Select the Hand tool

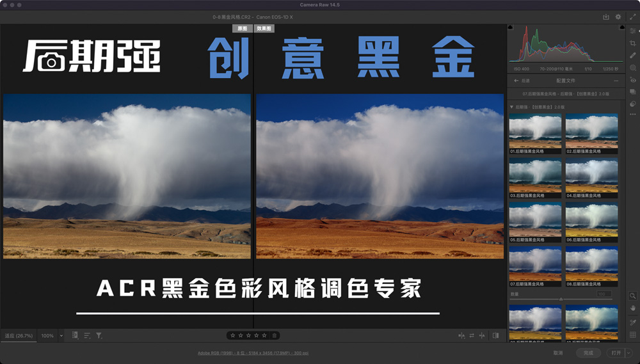(x=633, y=308)
